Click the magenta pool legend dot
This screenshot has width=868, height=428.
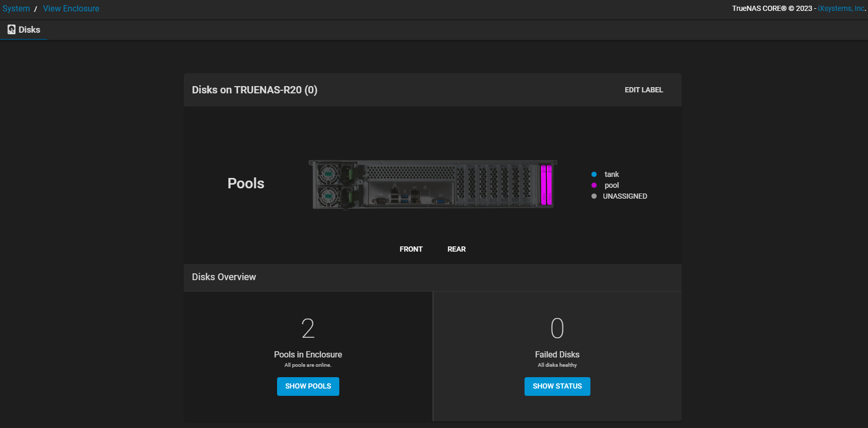tap(594, 185)
